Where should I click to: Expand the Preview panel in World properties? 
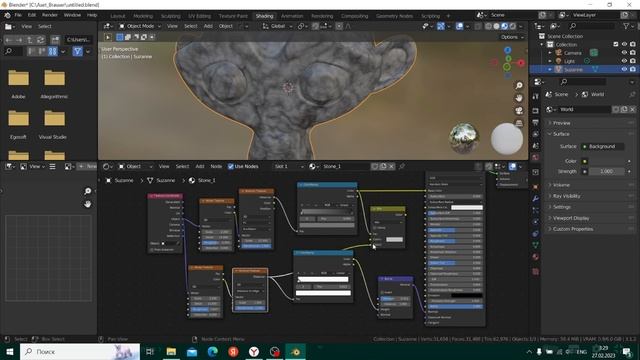click(x=561, y=123)
